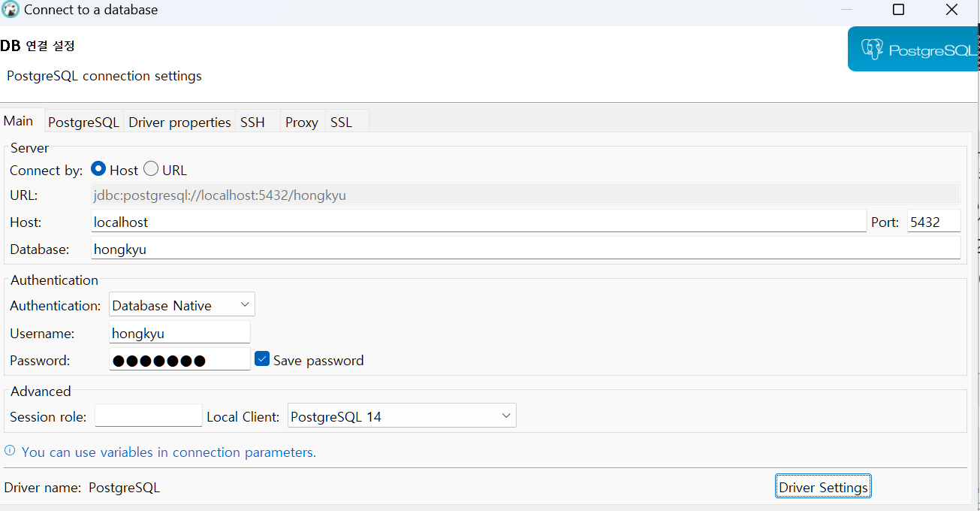The width and height of the screenshot is (980, 511).
Task: Open the Driver properties tab
Action: 179,122
